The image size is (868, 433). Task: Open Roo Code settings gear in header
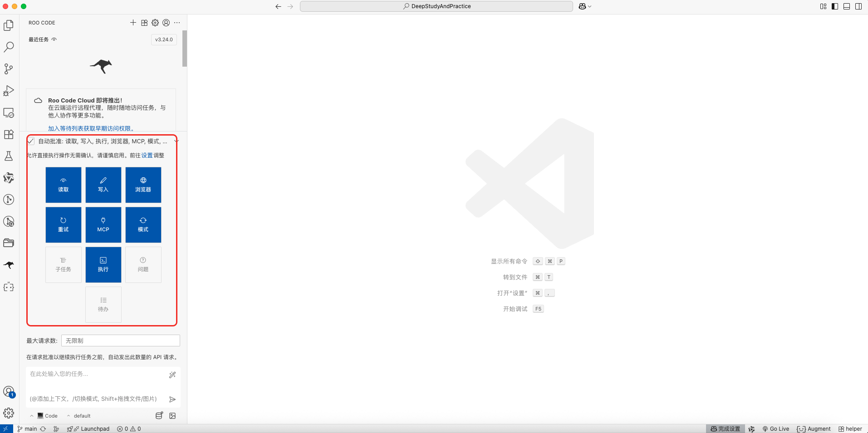[x=155, y=23]
